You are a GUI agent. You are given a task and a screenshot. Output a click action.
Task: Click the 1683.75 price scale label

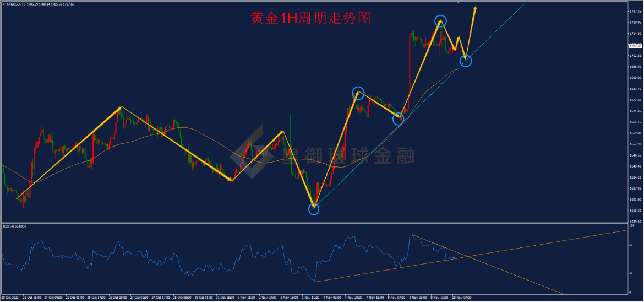click(635, 89)
